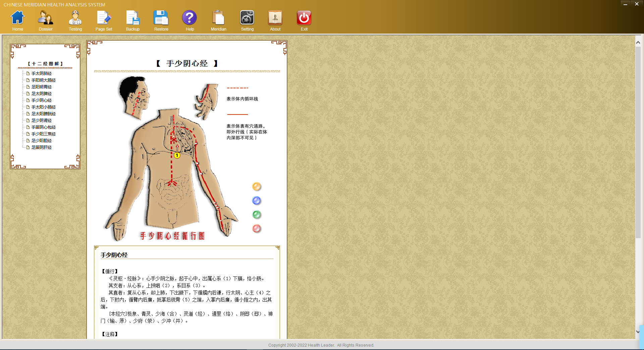
Task: Select 足太阴脾经 in the meridian tree
Action: point(42,93)
